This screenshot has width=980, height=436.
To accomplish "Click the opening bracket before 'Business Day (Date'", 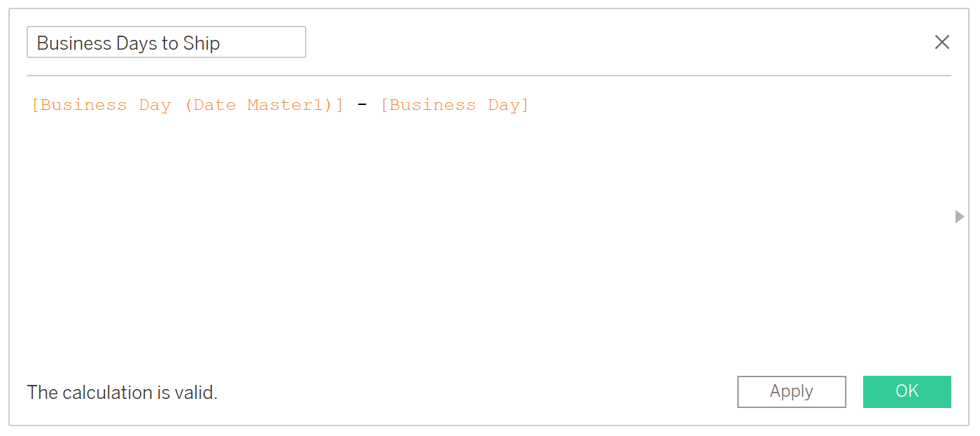I will (x=35, y=105).
